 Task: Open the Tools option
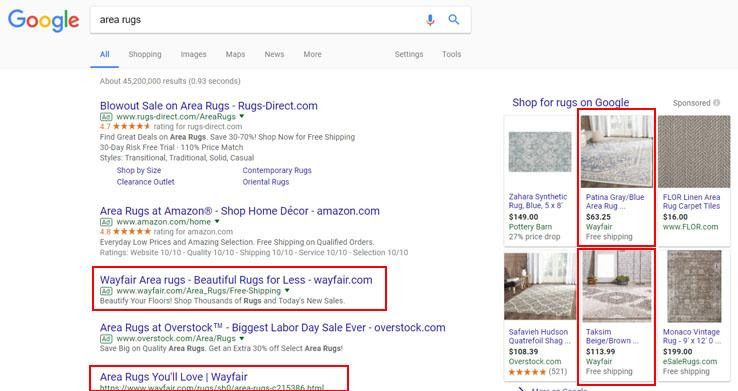pyautogui.click(x=451, y=54)
